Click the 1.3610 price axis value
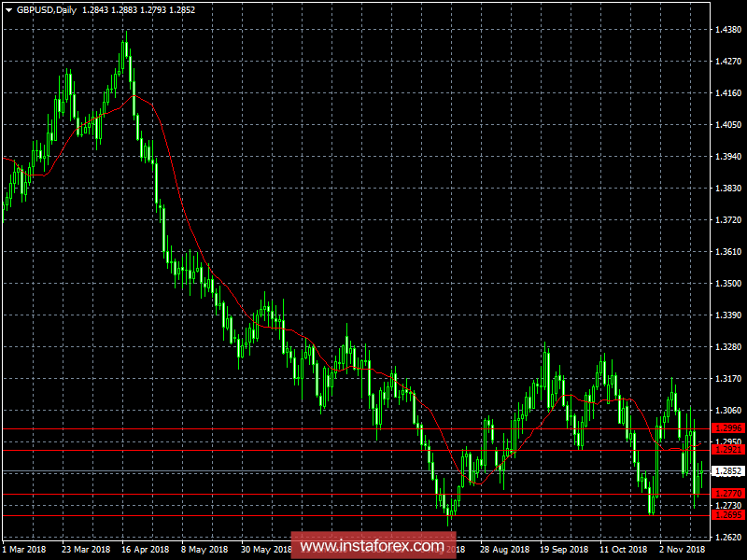Image resolution: width=747 pixels, height=560 pixels. click(728, 251)
